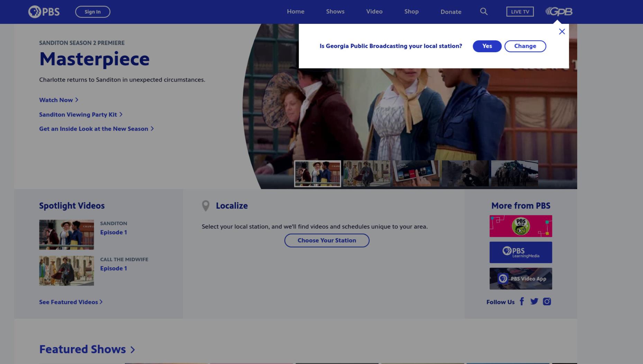Click 'SANDITON SEASON 2 PREMIERE' text

pyautogui.click(x=82, y=43)
